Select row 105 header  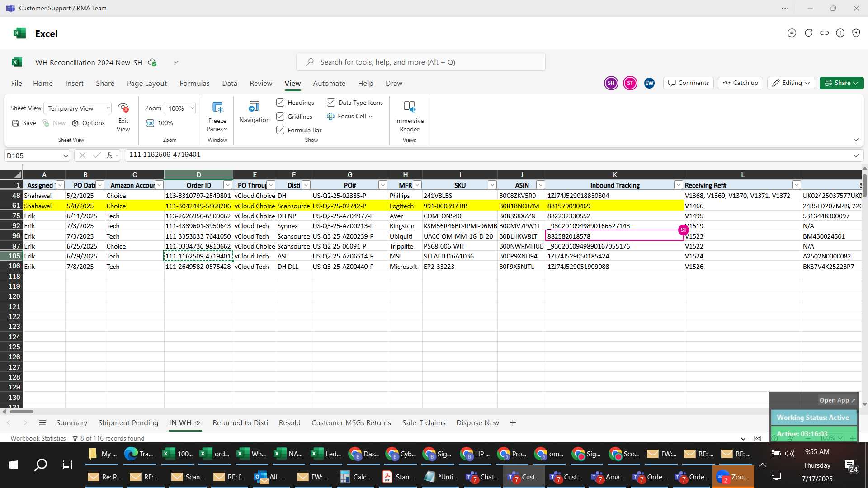coord(11,256)
